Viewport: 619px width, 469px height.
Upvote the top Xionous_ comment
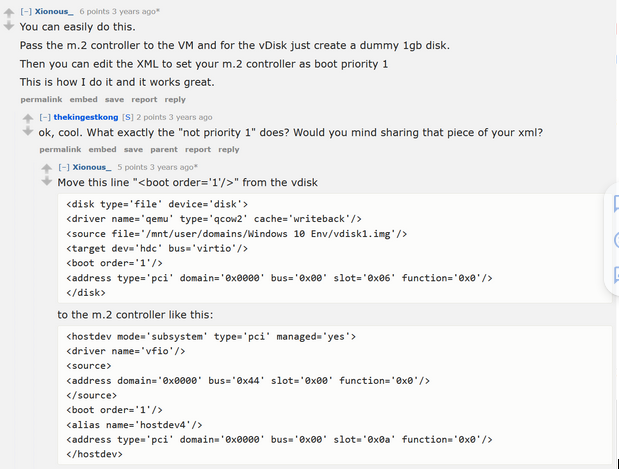click(x=9, y=11)
